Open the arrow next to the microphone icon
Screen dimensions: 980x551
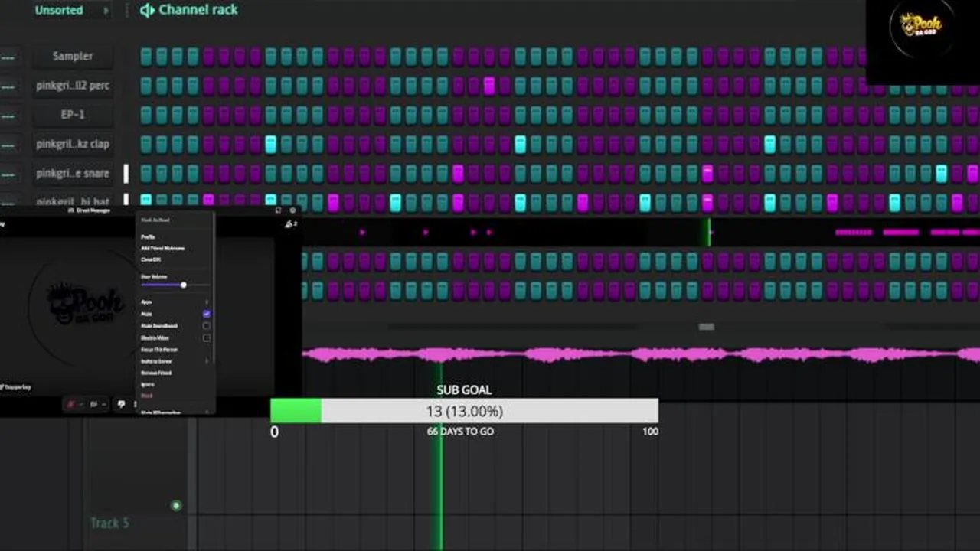point(81,404)
